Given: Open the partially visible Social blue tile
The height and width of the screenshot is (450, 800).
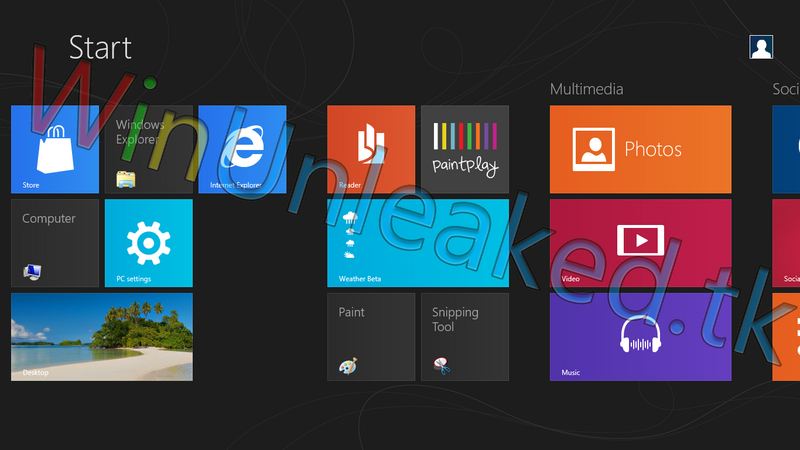Looking at the screenshot, I should click(786, 149).
